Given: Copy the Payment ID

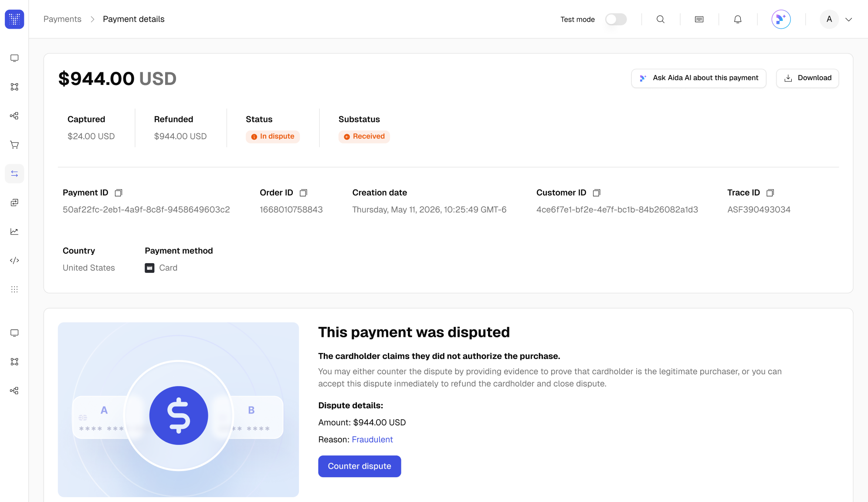Looking at the screenshot, I should click(x=119, y=193).
